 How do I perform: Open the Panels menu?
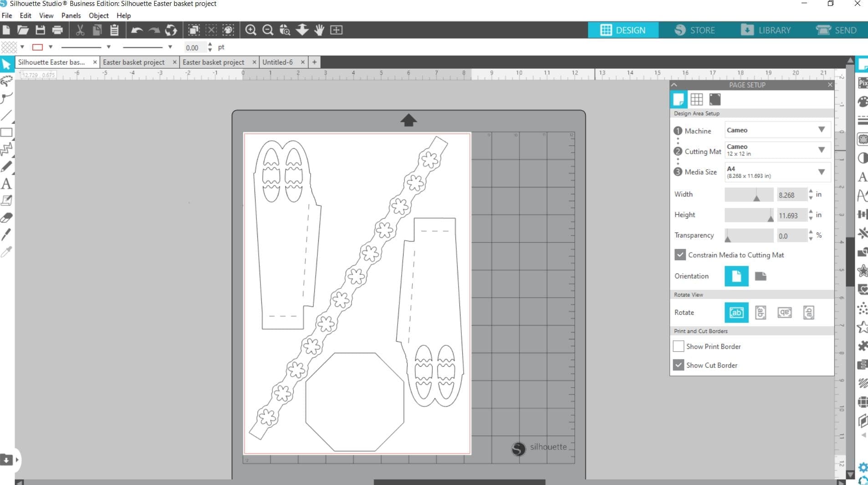(71, 15)
